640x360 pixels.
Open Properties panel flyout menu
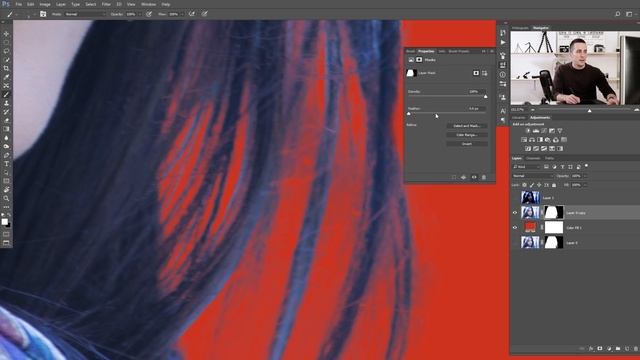(491, 51)
